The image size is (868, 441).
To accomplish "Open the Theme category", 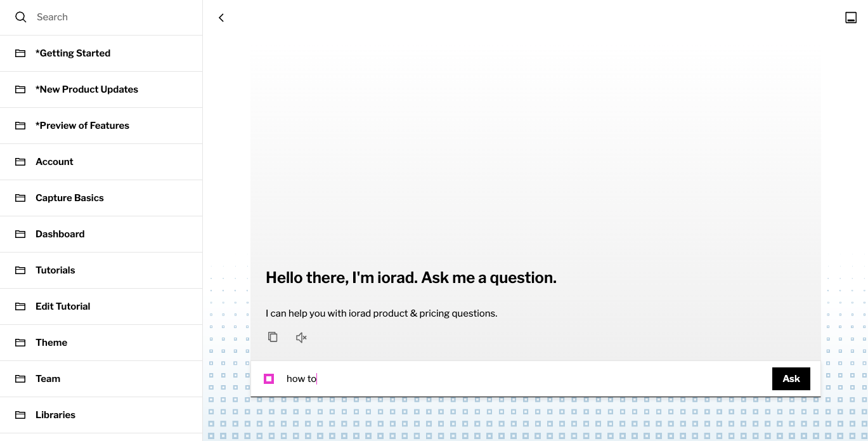I will [x=101, y=343].
